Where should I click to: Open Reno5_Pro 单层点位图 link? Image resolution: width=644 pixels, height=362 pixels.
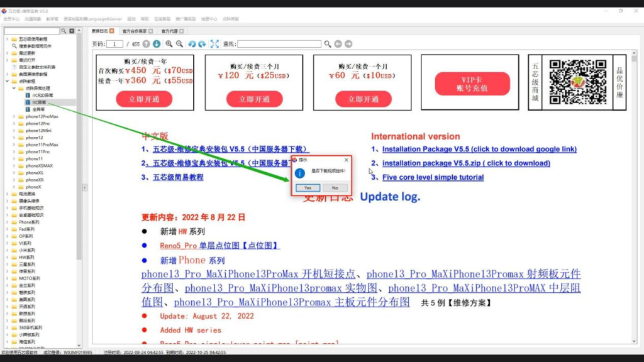219,246
